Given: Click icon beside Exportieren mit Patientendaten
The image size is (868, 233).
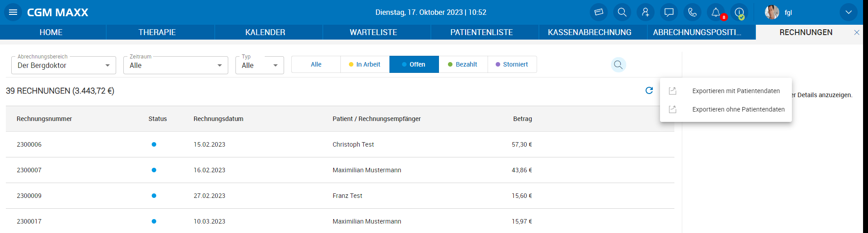Looking at the screenshot, I should tap(673, 91).
